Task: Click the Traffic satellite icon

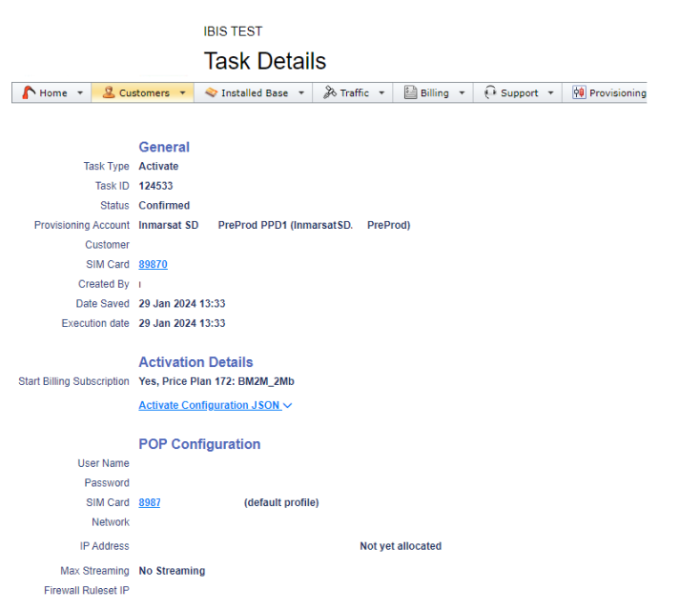Action: (330, 92)
